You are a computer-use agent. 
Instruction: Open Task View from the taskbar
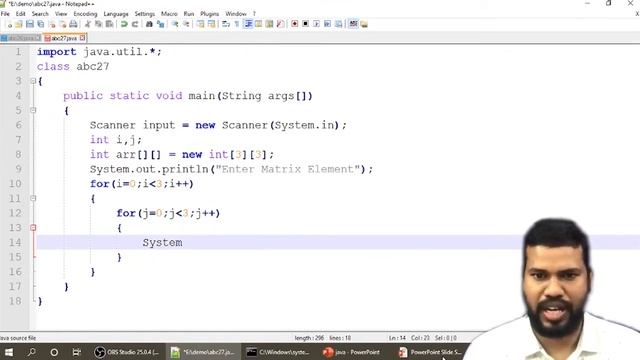[76, 352]
